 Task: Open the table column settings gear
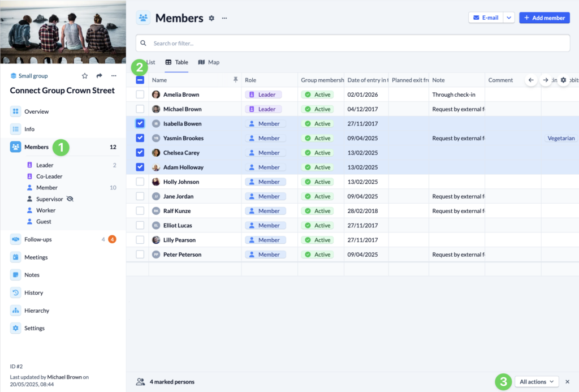[563, 80]
